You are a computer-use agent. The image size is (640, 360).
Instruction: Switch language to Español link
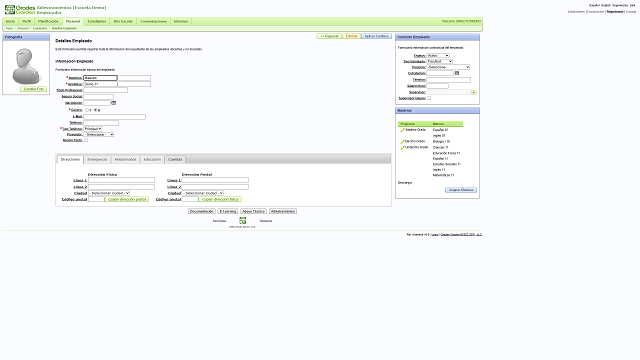pyautogui.click(x=594, y=6)
